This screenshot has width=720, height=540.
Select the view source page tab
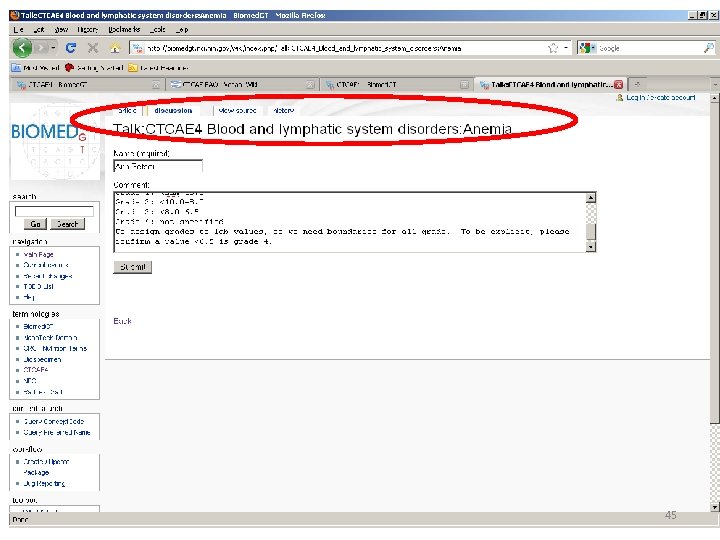[x=237, y=110]
